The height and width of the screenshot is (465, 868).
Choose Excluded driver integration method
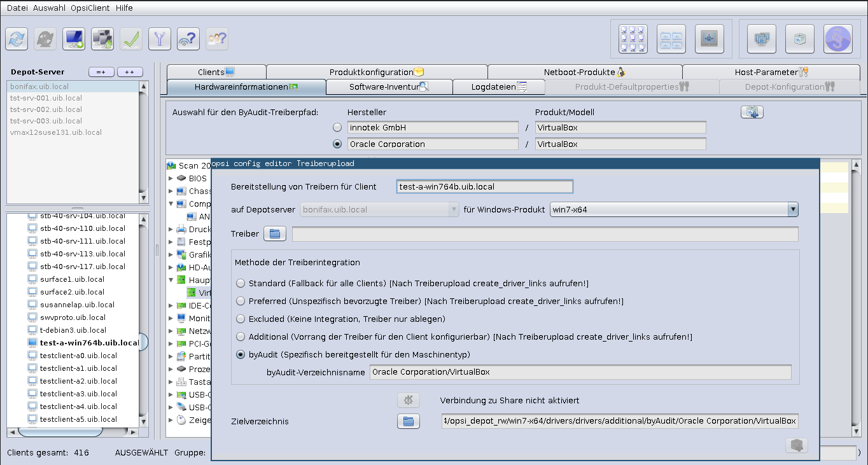click(241, 319)
